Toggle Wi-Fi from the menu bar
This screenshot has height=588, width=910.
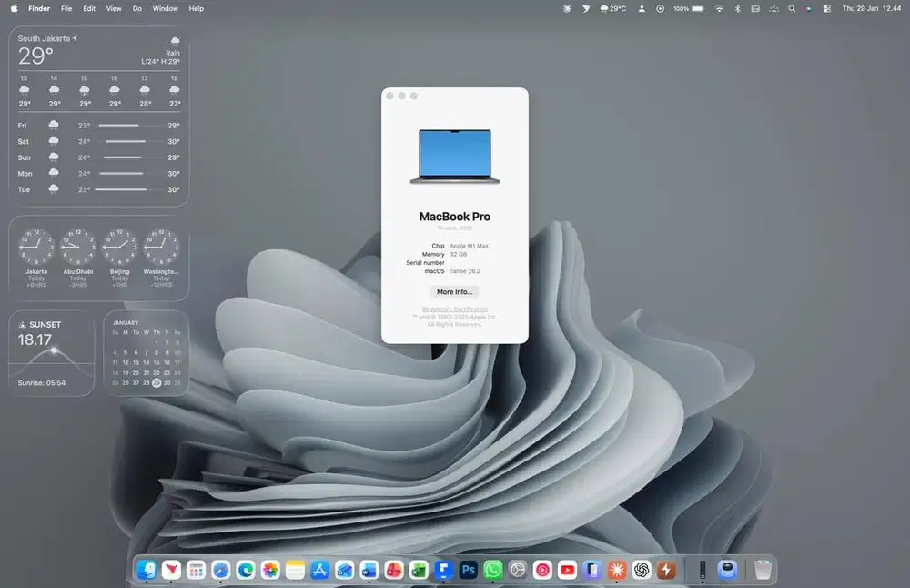[720, 8]
